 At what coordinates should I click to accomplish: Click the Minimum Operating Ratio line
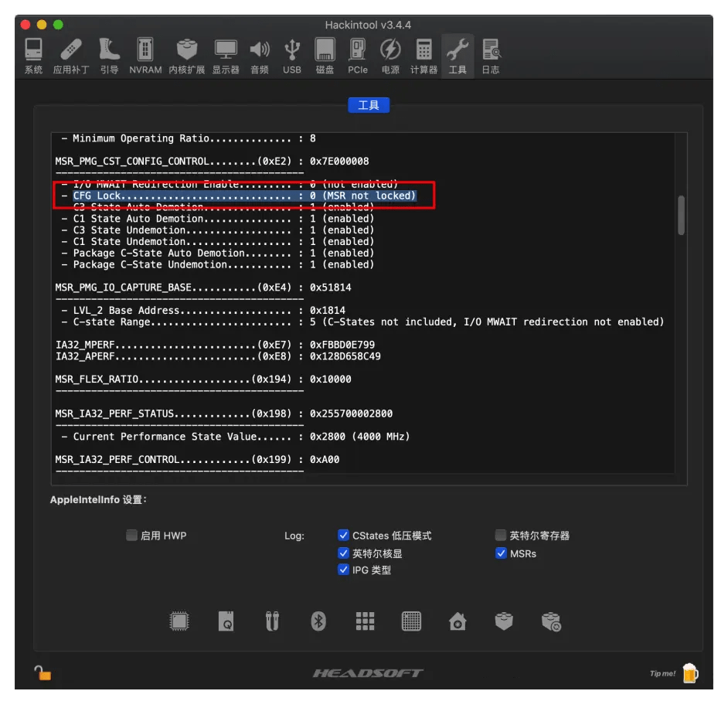(x=188, y=138)
